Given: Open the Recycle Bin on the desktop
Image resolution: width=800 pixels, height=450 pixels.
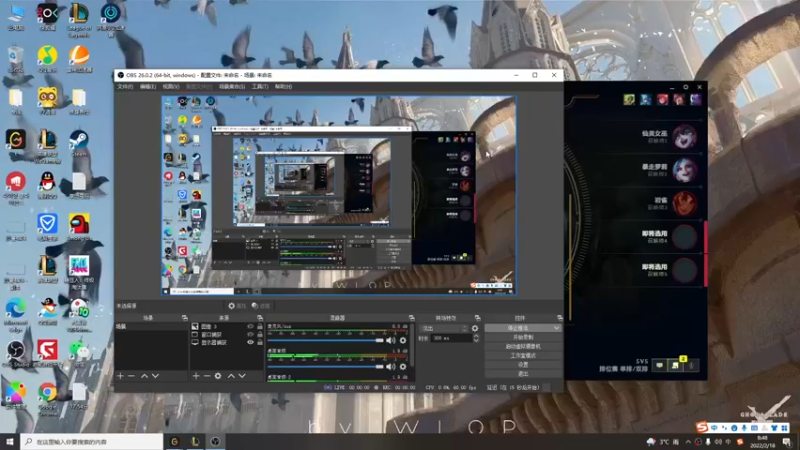Looking at the screenshot, I should 16,59.
